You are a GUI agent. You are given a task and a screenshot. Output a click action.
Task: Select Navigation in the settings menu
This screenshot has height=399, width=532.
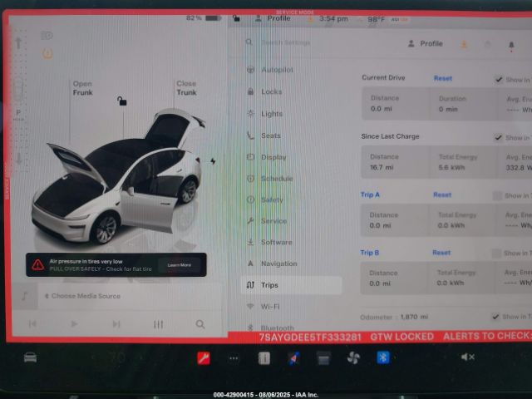(x=278, y=264)
